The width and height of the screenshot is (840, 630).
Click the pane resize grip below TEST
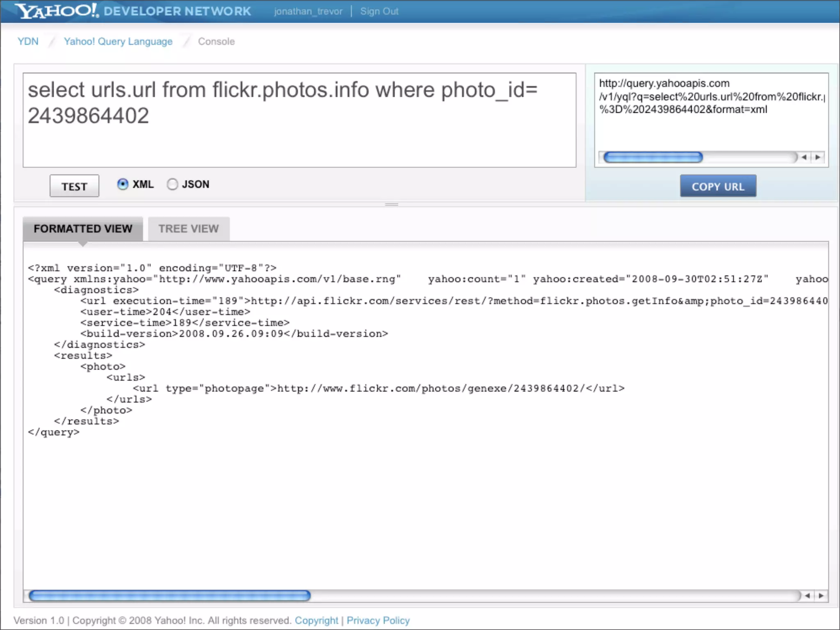(x=392, y=204)
